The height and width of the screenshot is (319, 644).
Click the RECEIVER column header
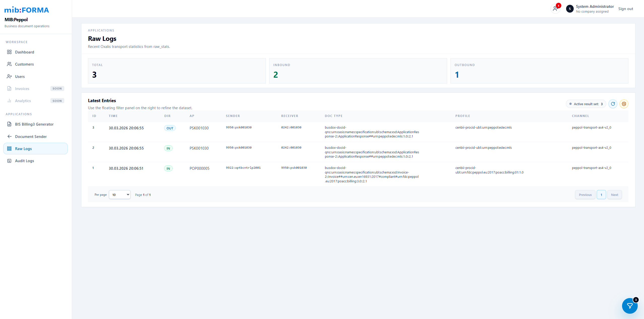[290, 116]
